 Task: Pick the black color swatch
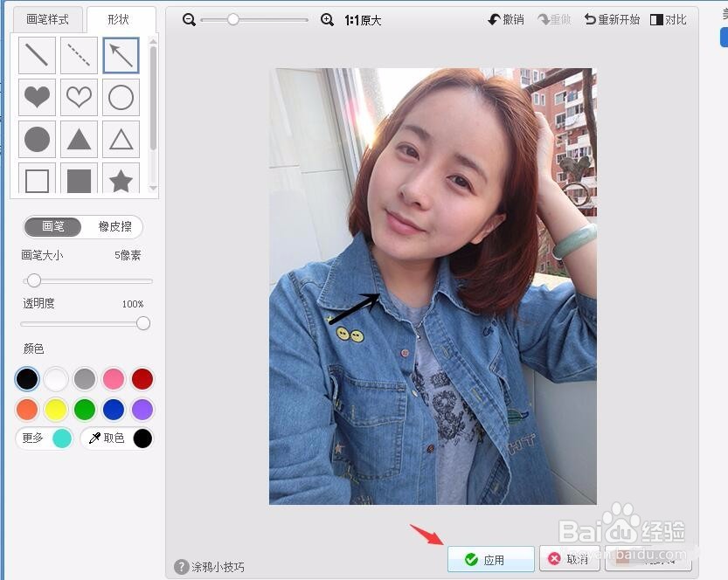pyautogui.click(x=27, y=378)
